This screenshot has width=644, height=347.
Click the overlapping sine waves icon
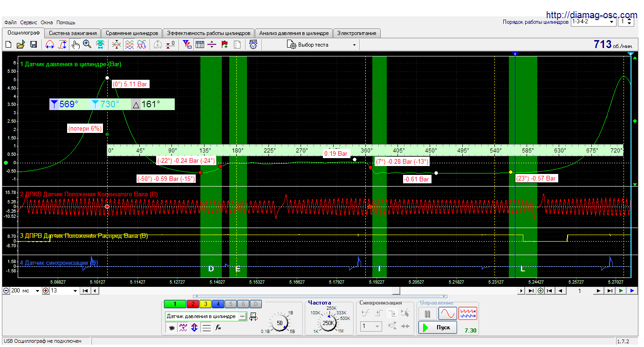(142, 45)
